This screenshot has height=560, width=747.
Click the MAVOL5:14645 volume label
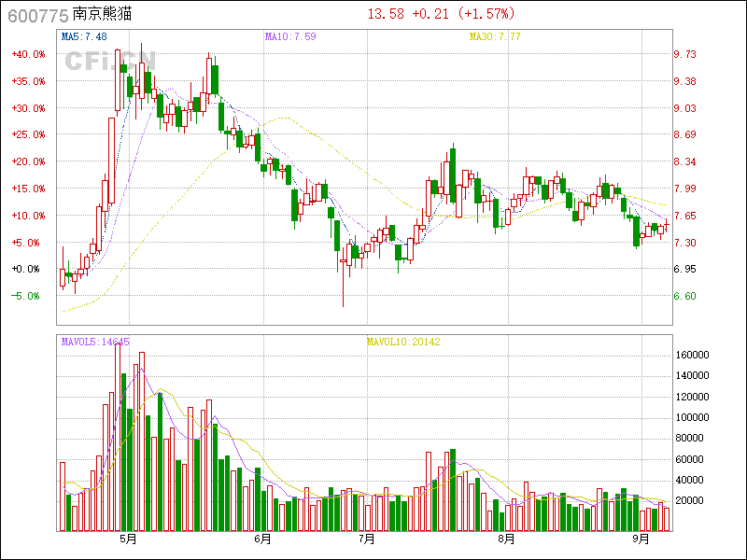pos(95,342)
